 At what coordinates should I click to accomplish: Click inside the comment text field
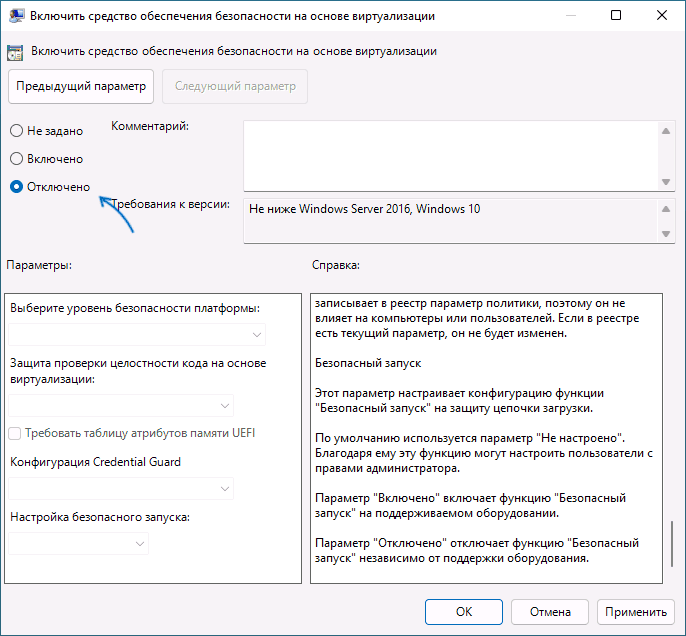point(450,154)
